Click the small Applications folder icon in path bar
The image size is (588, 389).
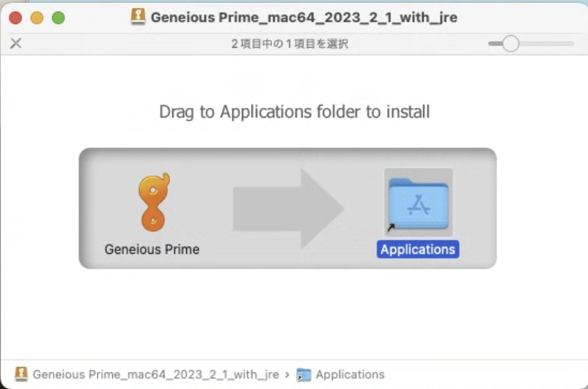pyautogui.click(x=304, y=375)
